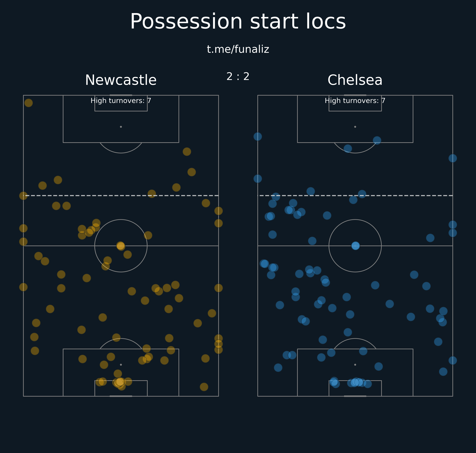Click the penalty spot in Newcastle's top box

[121, 127]
